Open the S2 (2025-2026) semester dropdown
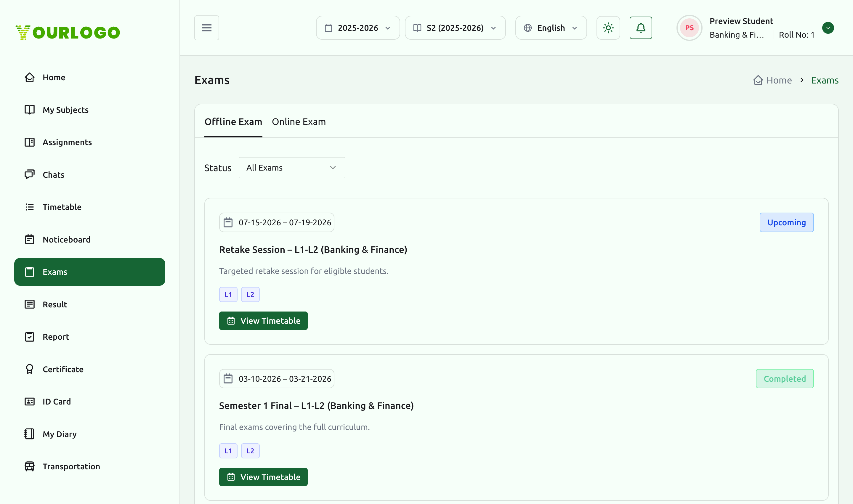 (455, 28)
